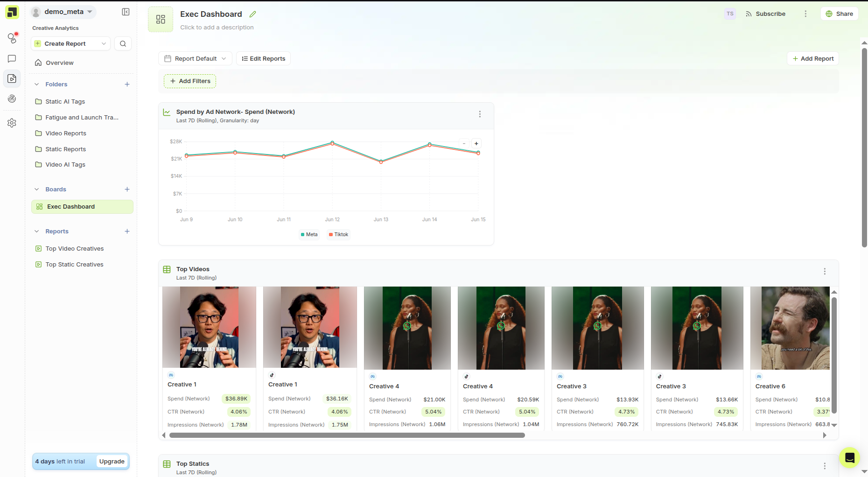The width and height of the screenshot is (868, 477).
Task: Toggle Meta series in chart legend
Action: pos(309,234)
